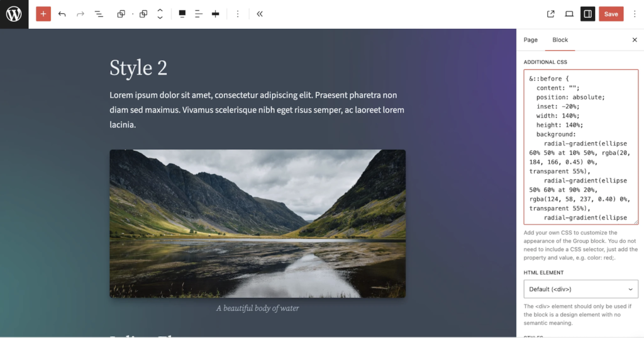644x338 pixels.
Task: Click the '<div> element should only' help text
Action: (x=577, y=315)
